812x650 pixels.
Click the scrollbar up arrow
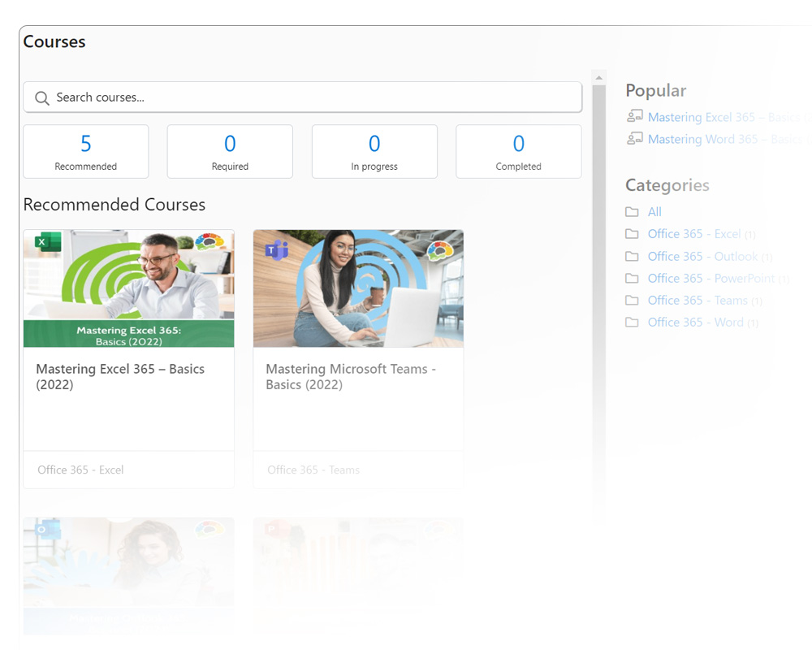[x=599, y=79]
